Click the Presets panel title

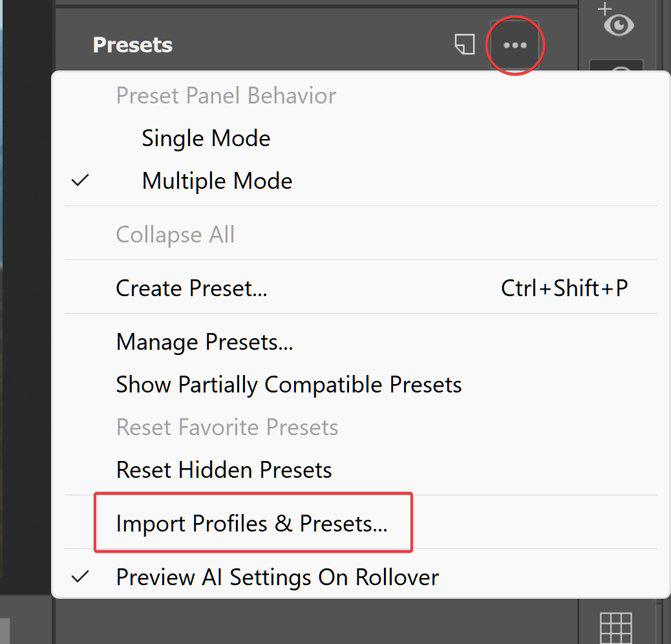coord(133,45)
